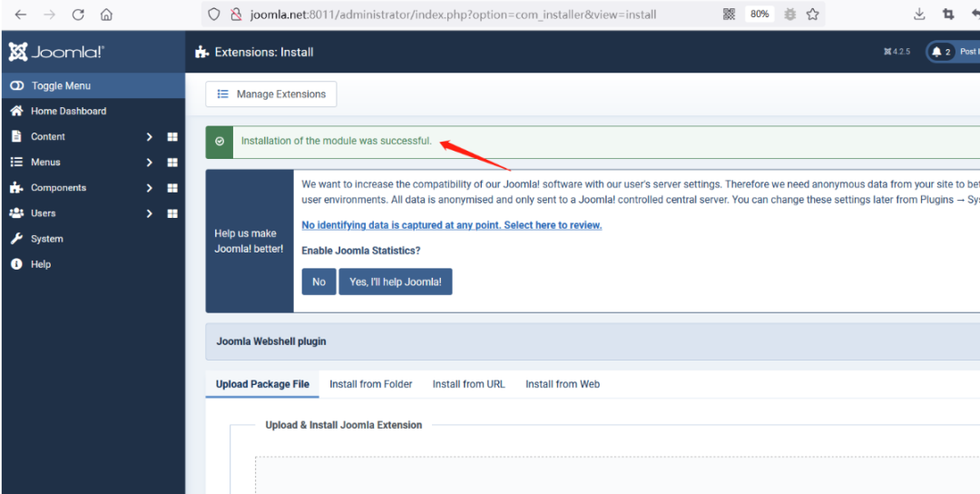Expand the Content submenu chevron
This screenshot has height=494, width=980.
pyautogui.click(x=149, y=137)
